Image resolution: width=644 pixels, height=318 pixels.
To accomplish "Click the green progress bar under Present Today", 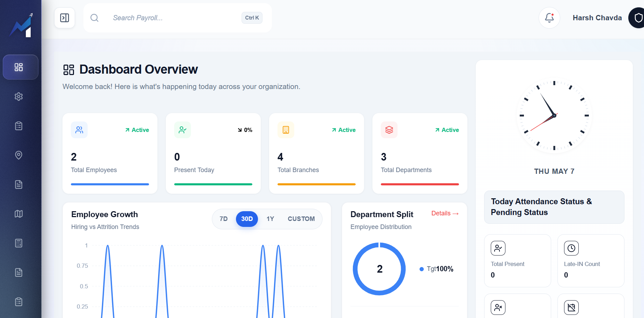I will point(213,184).
